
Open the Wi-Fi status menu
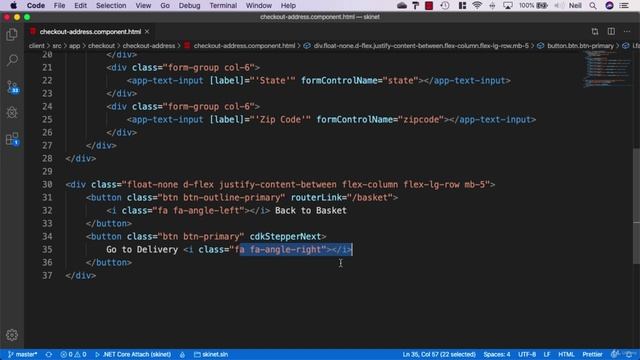tap(477, 5)
